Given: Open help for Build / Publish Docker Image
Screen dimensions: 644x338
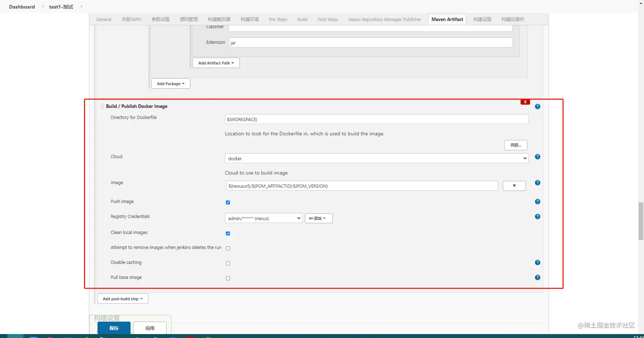Looking at the screenshot, I should 537,106.
